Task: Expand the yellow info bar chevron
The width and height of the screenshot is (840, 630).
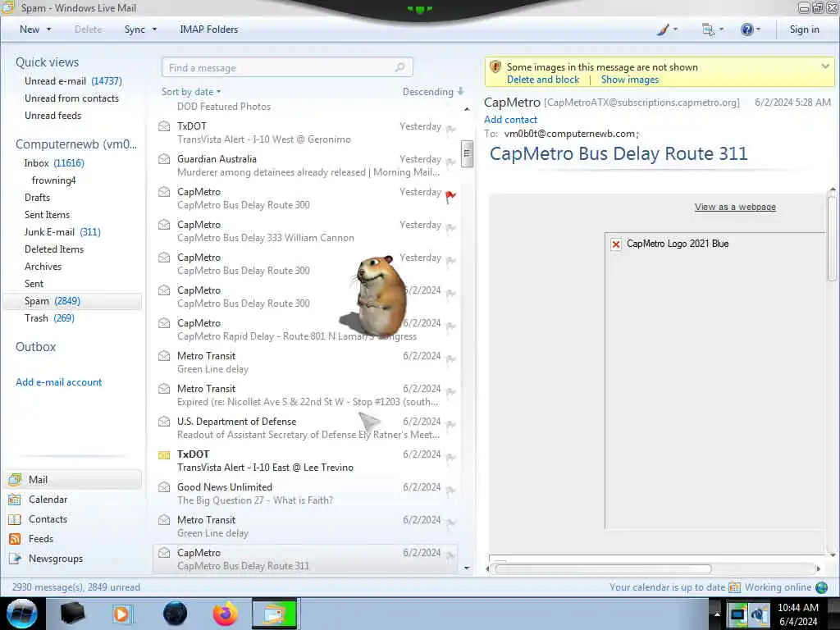Action: (825, 66)
